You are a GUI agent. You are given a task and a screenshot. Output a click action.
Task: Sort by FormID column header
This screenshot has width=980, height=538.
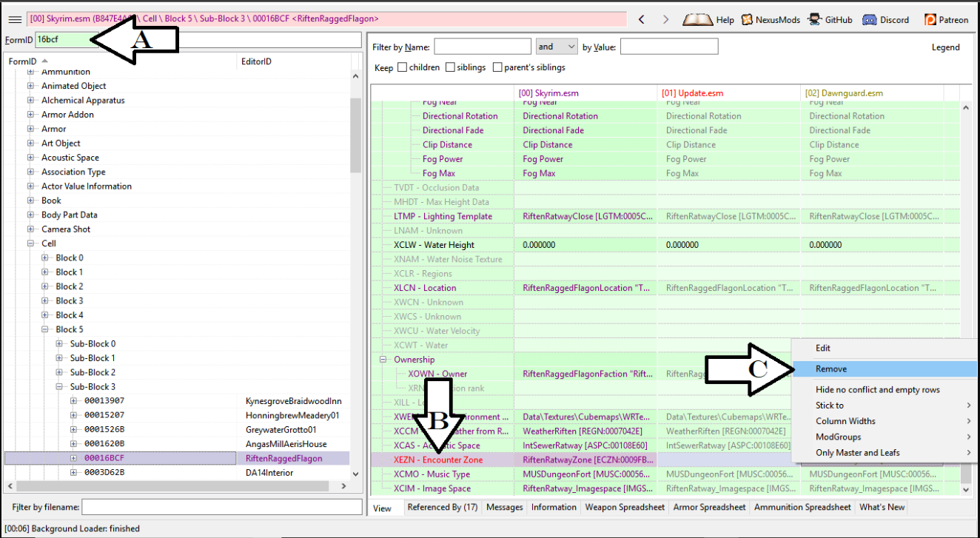pyautogui.click(x=121, y=61)
